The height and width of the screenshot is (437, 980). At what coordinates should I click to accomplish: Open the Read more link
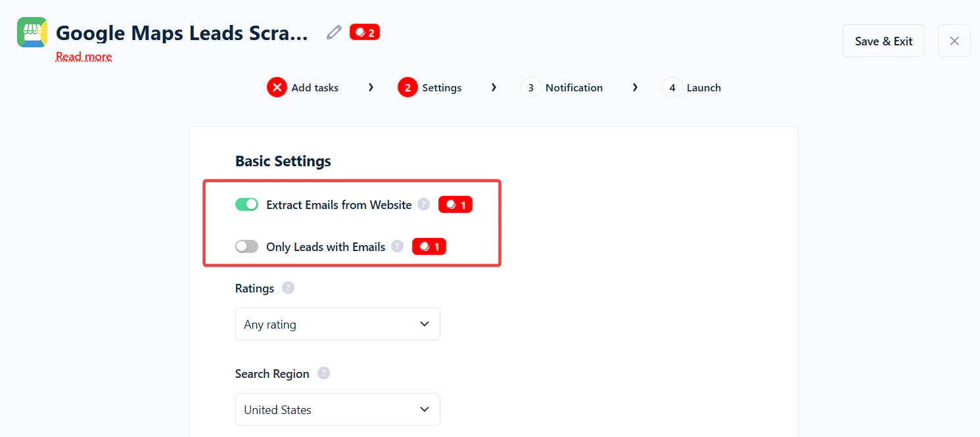tap(83, 57)
